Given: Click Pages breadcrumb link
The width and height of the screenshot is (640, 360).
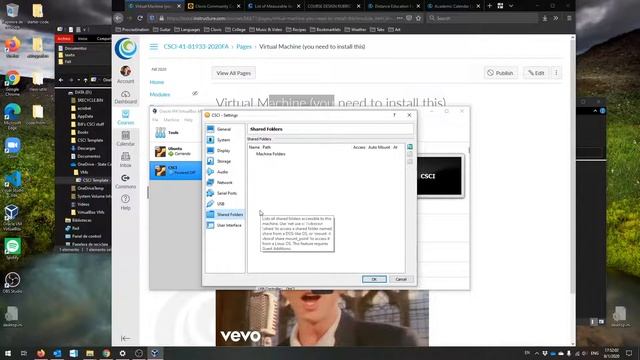Looking at the screenshot, I should click(x=244, y=47).
